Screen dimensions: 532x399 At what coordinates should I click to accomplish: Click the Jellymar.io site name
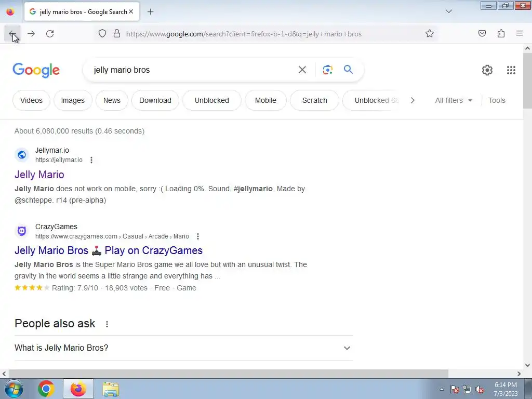(x=52, y=150)
